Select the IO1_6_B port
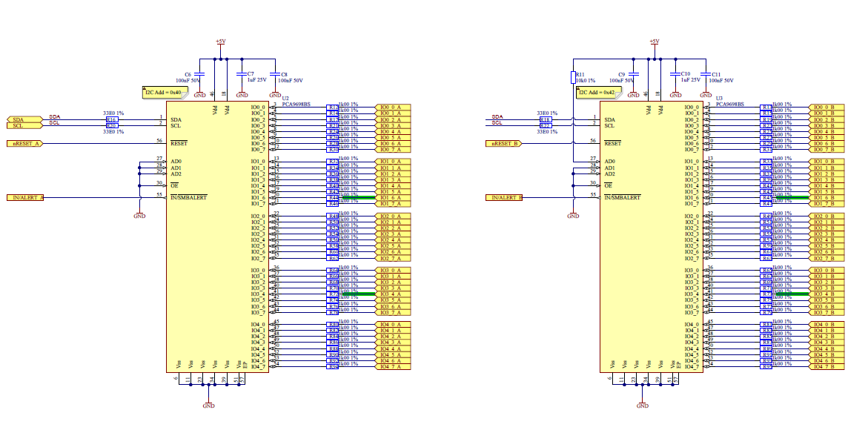Screen dimensions: 868x433 tap(827, 198)
